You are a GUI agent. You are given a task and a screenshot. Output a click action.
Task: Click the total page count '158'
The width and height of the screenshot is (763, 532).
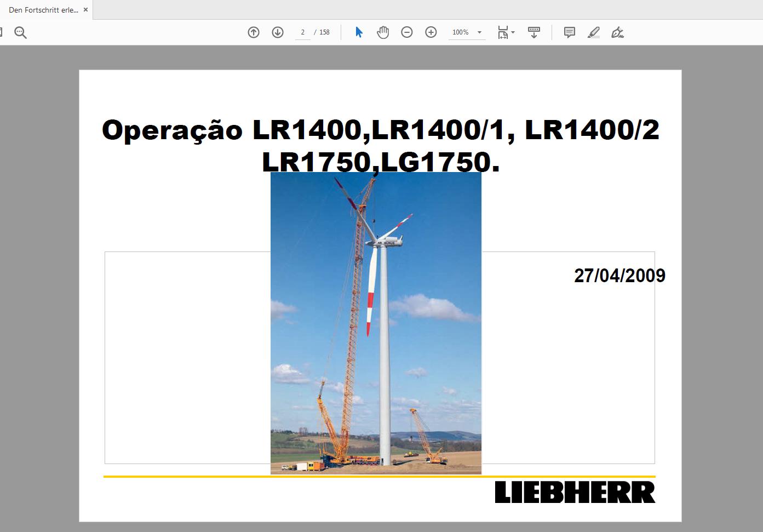(324, 32)
